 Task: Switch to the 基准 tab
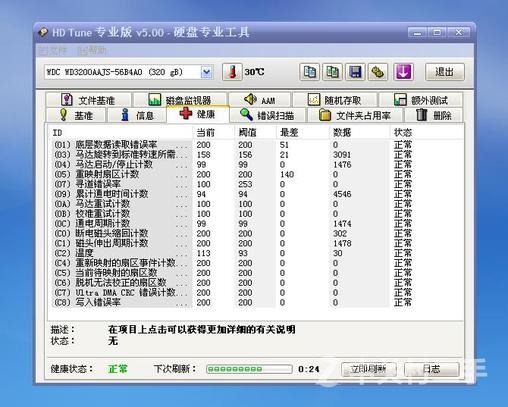76,115
